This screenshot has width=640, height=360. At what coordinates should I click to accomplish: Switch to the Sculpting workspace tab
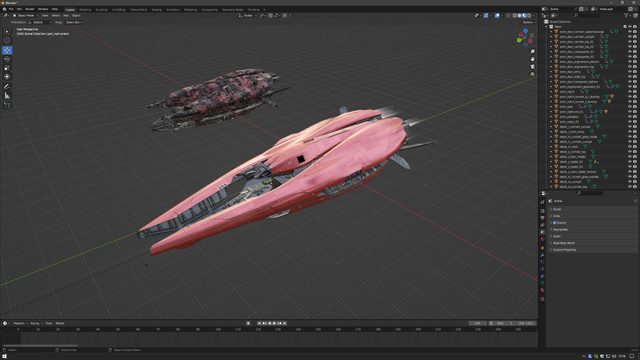[102, 9]
